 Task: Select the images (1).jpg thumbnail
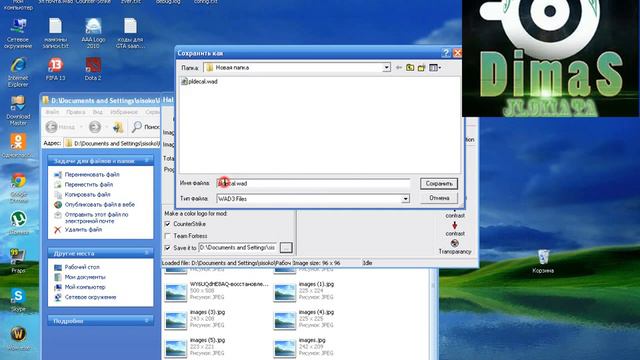284,292
